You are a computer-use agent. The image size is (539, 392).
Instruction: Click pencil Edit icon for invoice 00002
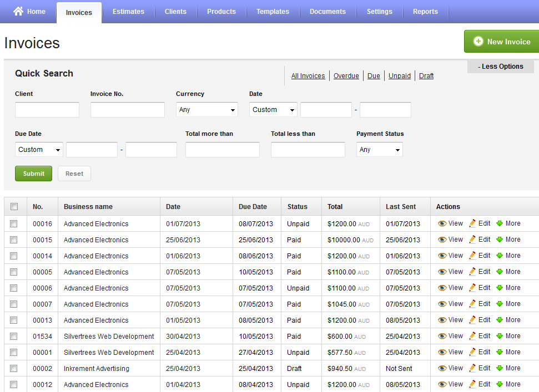(472, 369)
